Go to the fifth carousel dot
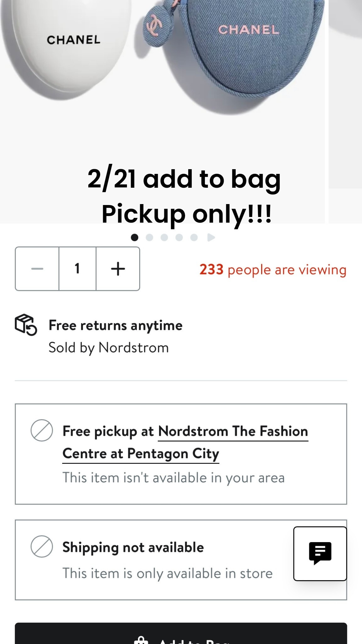 (194, 237)
